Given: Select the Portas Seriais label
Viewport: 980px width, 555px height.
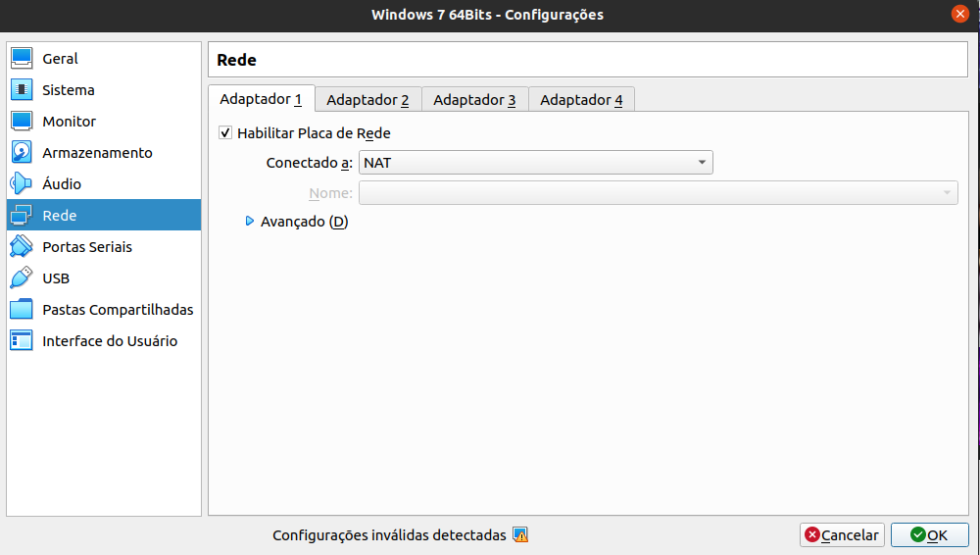Looking at the screenshot, I should 87,246.
